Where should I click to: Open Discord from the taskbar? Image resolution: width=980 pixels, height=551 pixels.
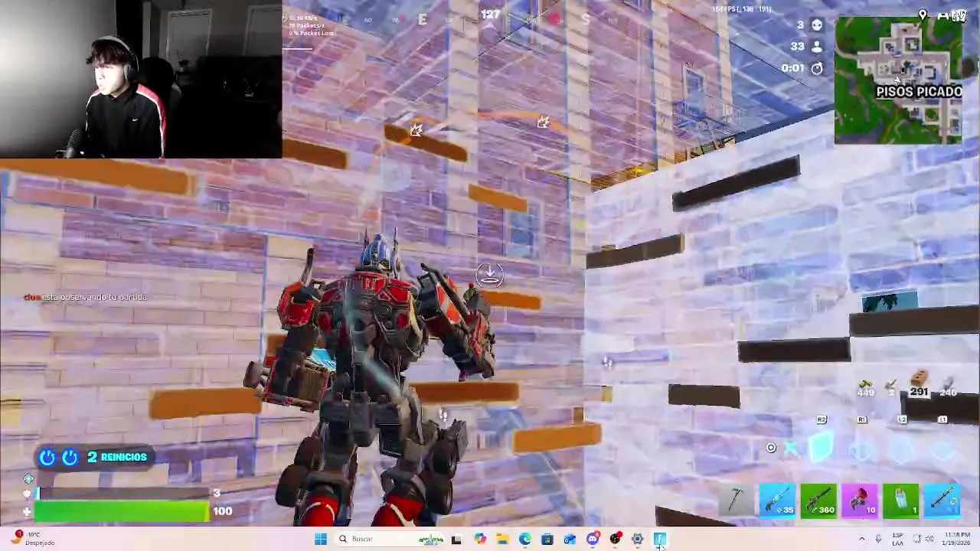593,539
